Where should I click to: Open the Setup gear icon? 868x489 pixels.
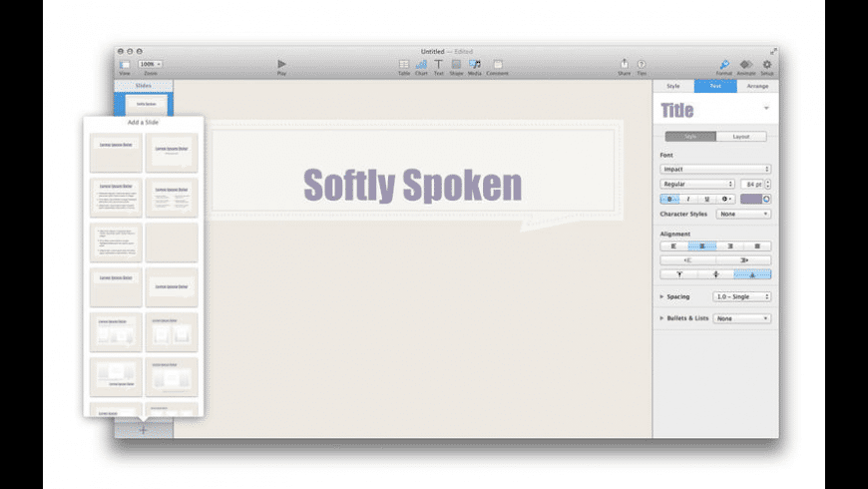tap(767, 64)
